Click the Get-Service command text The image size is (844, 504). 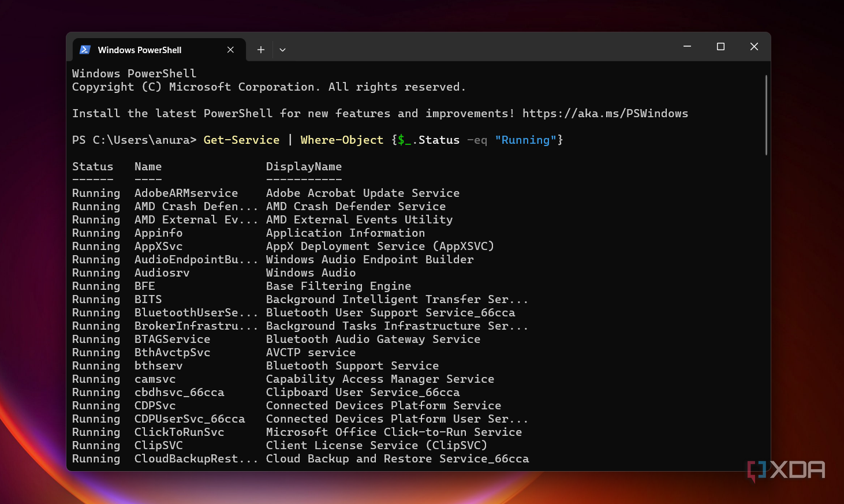(x=241, y=140)
